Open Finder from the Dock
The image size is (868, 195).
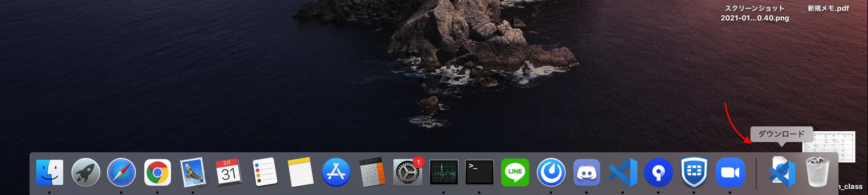49,172
